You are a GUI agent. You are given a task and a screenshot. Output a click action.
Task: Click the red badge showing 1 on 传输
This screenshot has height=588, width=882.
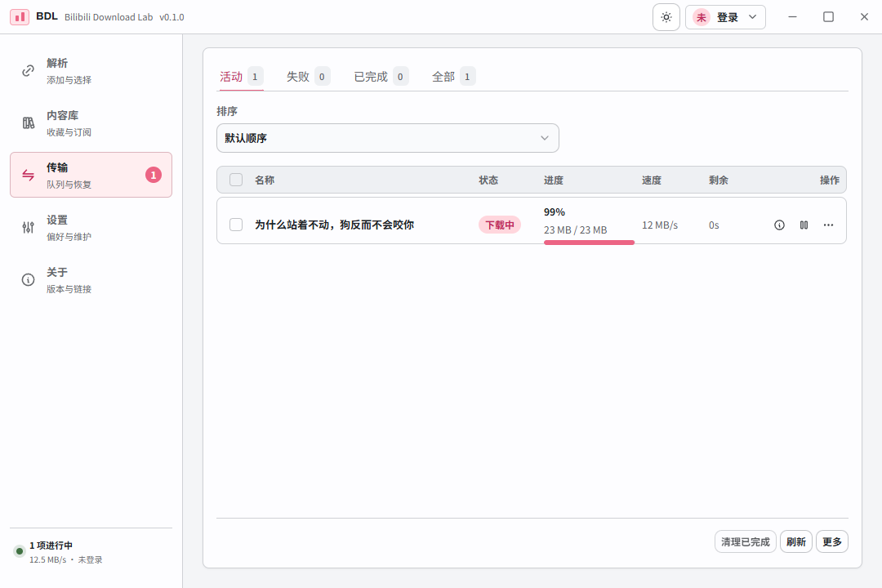[154, 175]
